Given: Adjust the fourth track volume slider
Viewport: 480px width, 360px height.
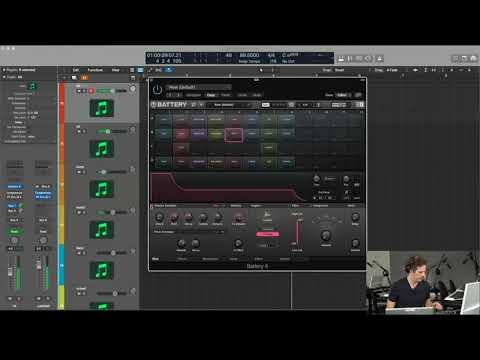Looking at the screenshot, I should (x=112, y=212).
